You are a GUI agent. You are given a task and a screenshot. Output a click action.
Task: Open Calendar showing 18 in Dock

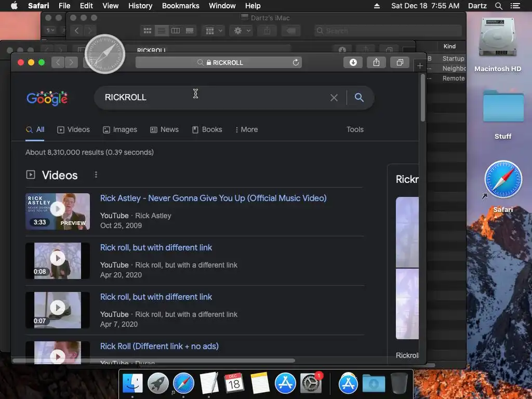(x=234, y=383)
